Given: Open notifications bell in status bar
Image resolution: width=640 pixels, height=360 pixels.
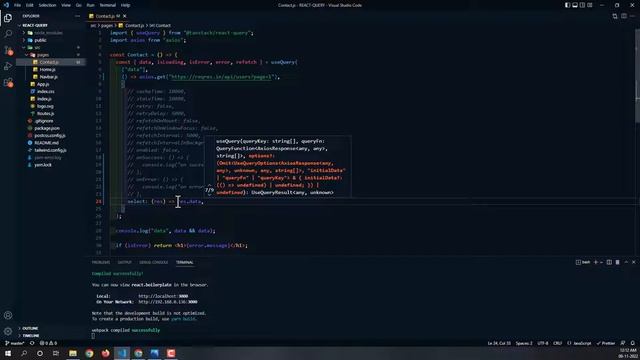Looking at the screenshot, I should (x=633, y=343).
